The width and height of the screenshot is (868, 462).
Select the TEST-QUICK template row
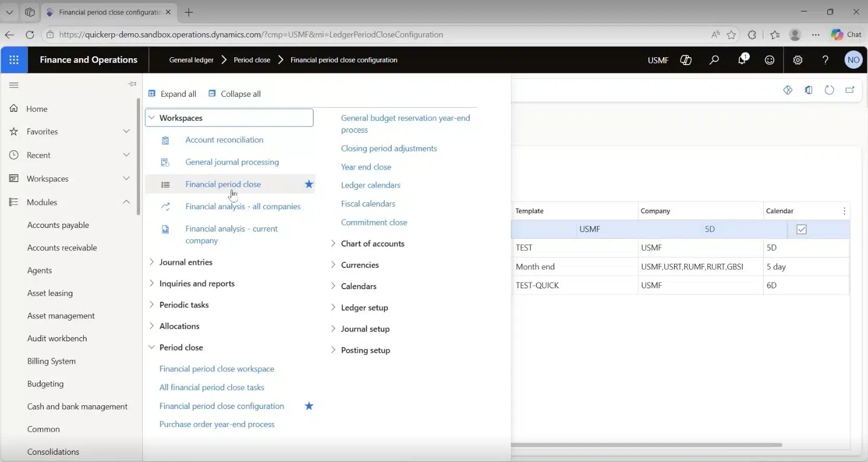point(681,285)
